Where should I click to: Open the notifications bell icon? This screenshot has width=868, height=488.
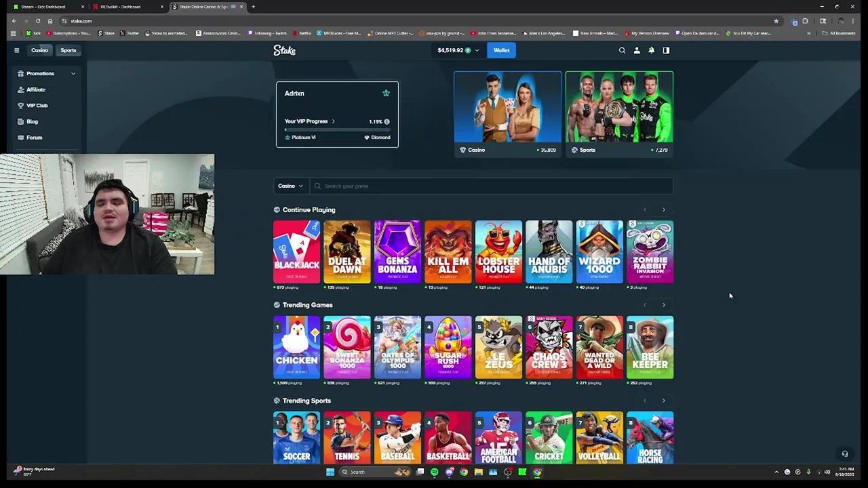point(651,50)
